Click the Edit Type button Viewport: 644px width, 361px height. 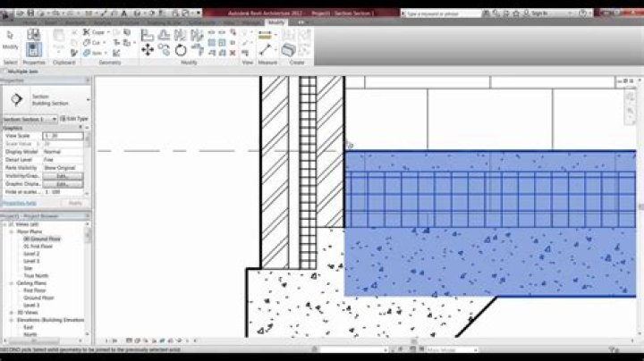[x=74, y=119]
